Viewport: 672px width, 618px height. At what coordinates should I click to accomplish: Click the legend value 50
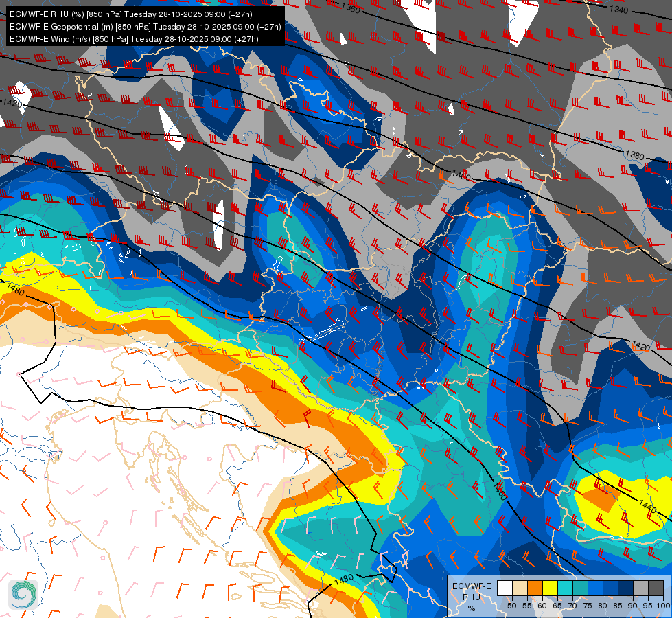(x=511, y=606)
